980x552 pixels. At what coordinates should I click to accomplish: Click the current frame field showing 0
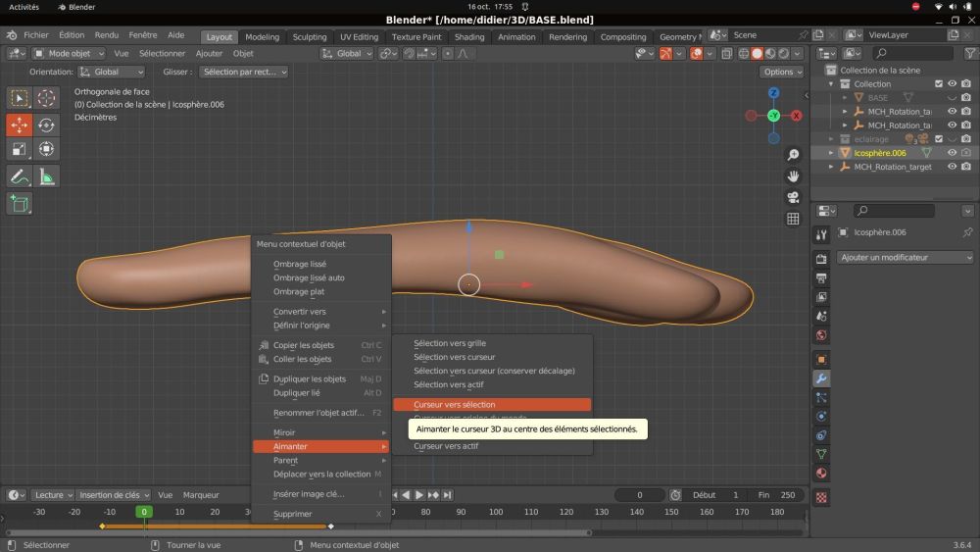click(639, 495)
